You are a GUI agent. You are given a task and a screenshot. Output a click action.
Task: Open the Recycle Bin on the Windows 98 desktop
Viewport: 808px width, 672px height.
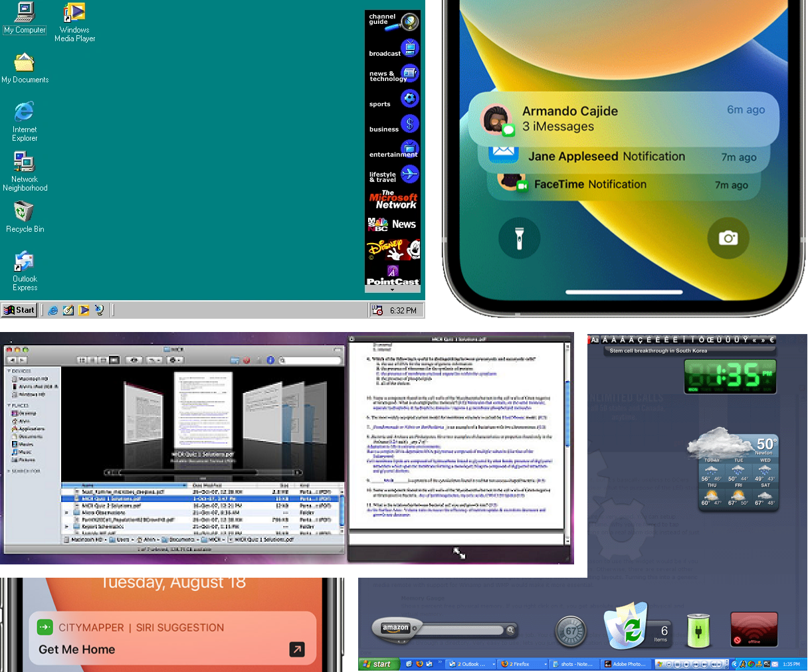click(25, 217)
